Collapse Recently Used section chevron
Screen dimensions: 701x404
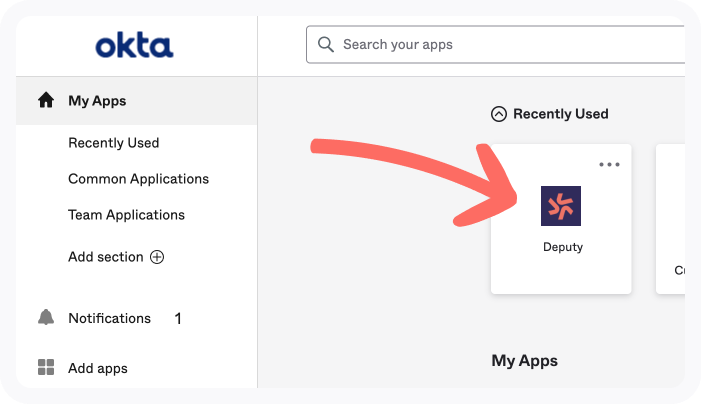click(499, 114)
